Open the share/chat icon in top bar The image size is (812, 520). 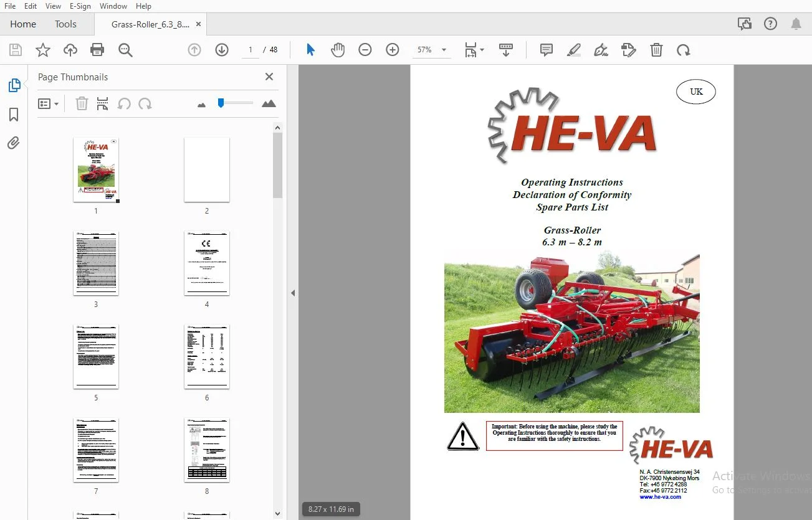point(744,24)
